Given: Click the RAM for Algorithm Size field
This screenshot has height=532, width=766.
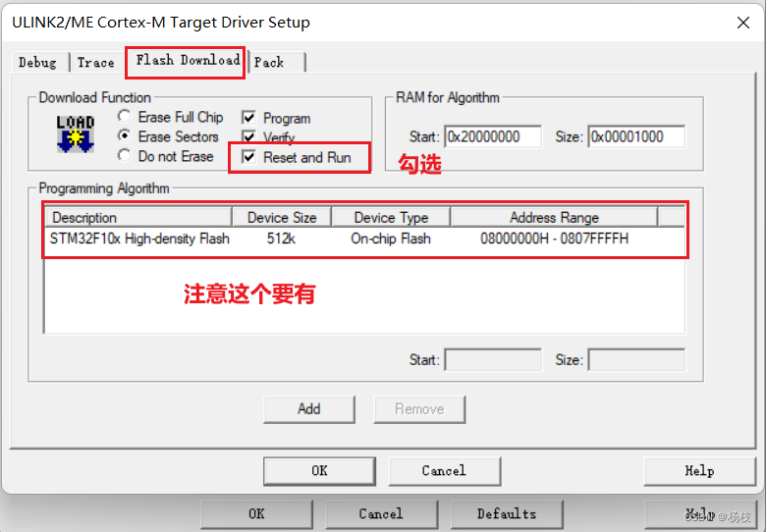Looking at the screenshot, I should coord(636,136).
